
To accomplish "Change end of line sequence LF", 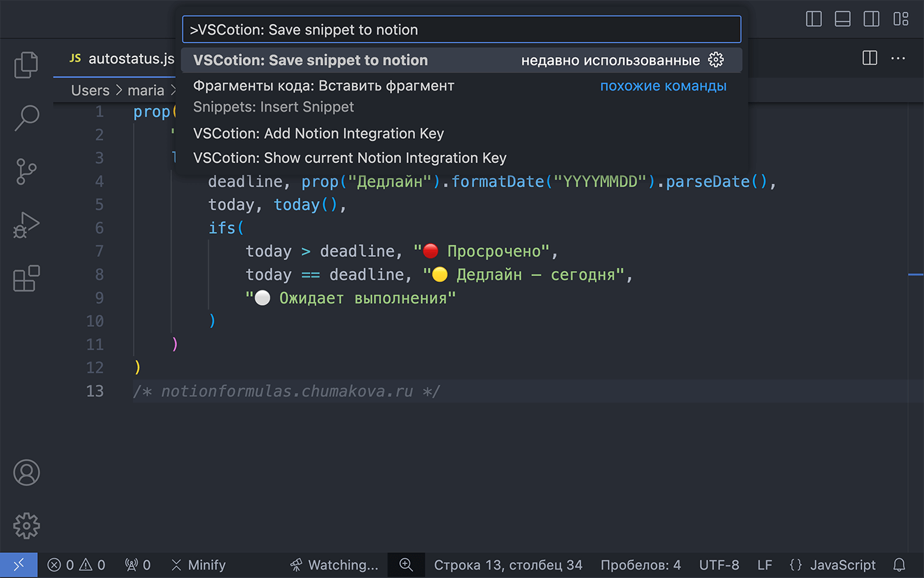I will (764, 565).
